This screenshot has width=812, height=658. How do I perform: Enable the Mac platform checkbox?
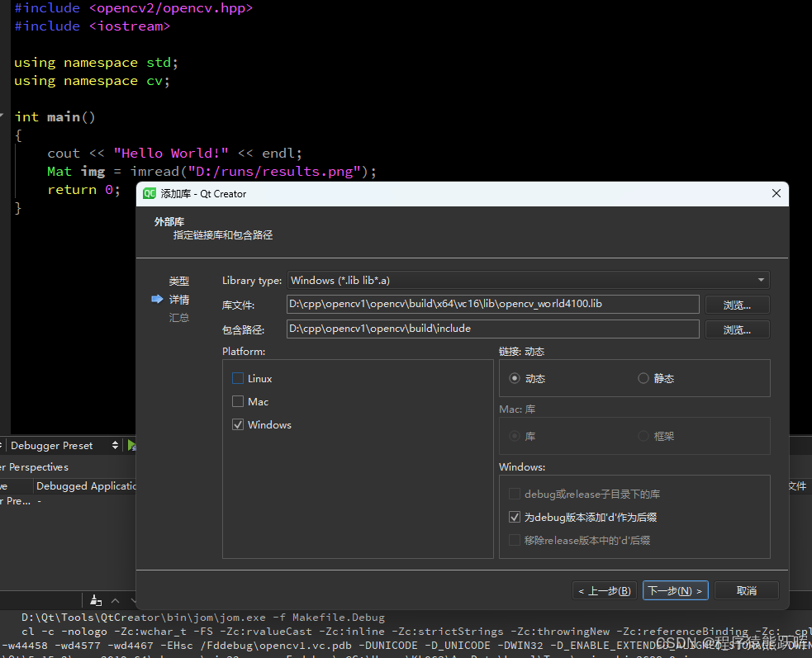pos(238,401)
